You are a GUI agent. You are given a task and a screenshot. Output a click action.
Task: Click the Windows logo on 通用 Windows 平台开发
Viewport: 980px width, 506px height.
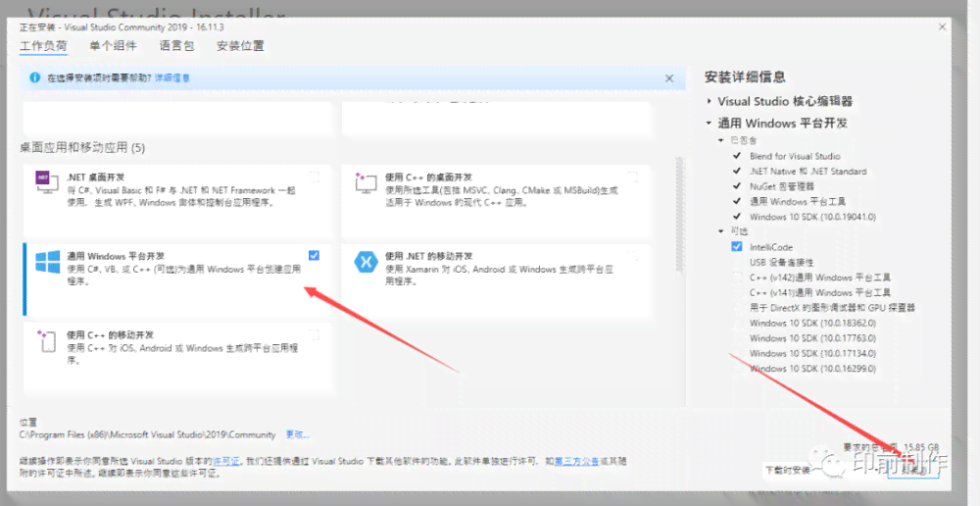47,262
